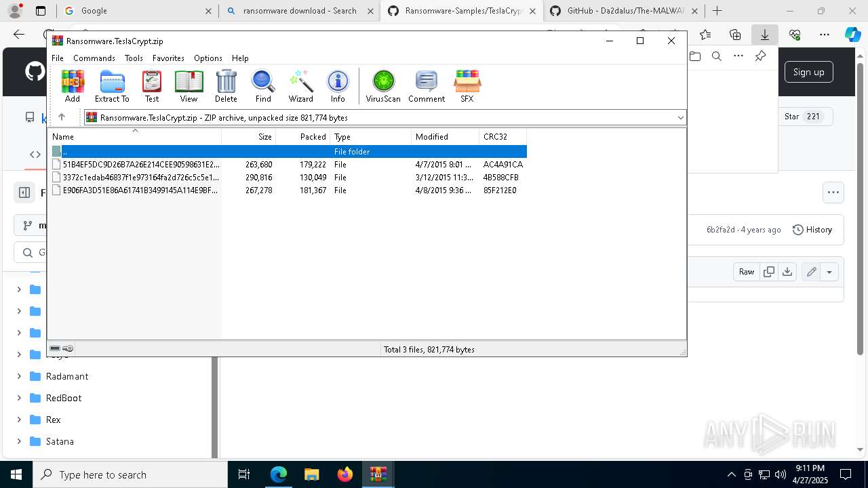Sort by Size column header
Screen dimensions: 868x488
click(x=248, y=136)
